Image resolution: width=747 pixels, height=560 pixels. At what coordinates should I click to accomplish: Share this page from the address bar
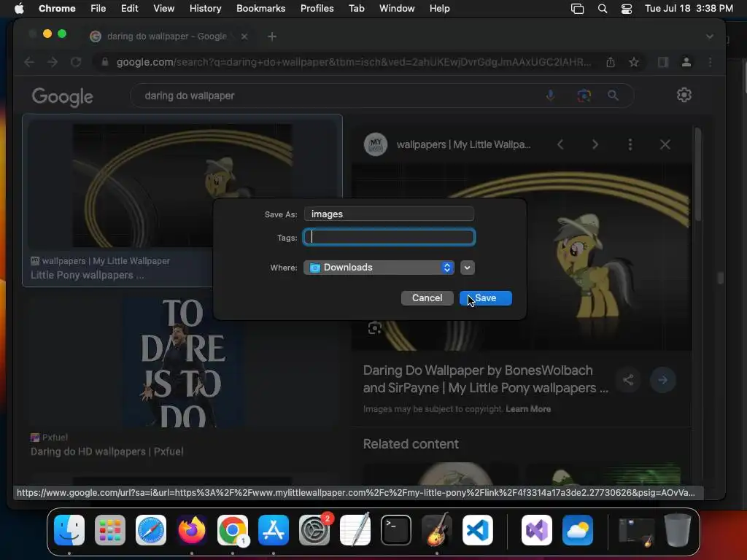(611, 62)
